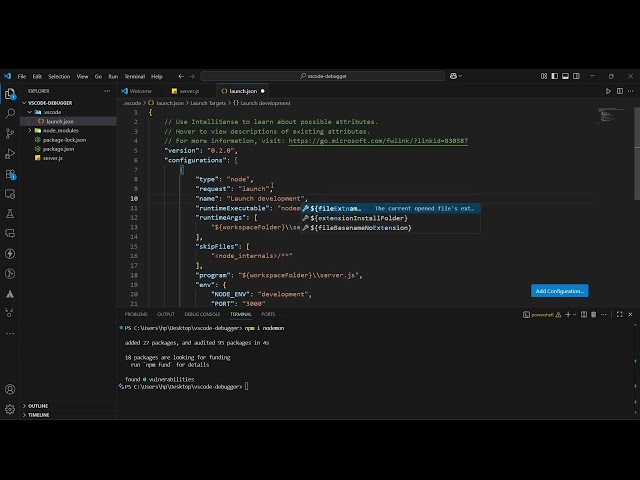The image size is (640, 480).
Task: Open the View menu
Action: tap(82, 76)
